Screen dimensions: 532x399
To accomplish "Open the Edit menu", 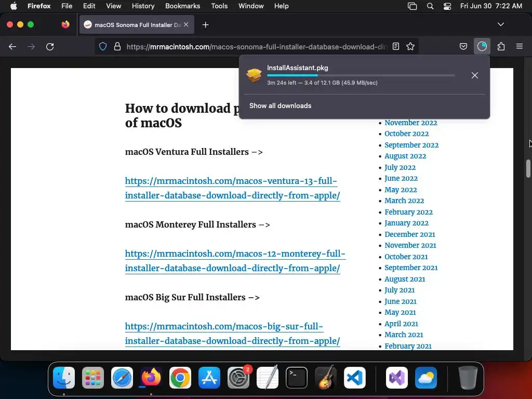I will (x=89, y=6).
